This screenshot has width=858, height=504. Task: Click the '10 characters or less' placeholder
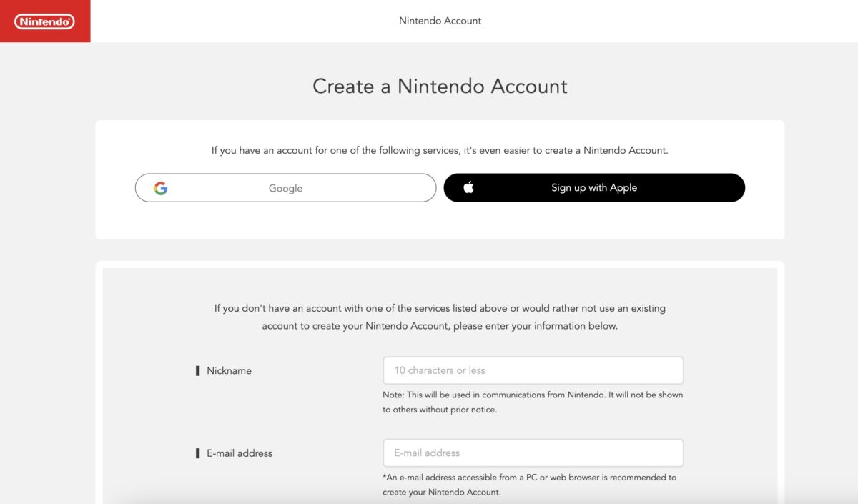tap(440, 370)
